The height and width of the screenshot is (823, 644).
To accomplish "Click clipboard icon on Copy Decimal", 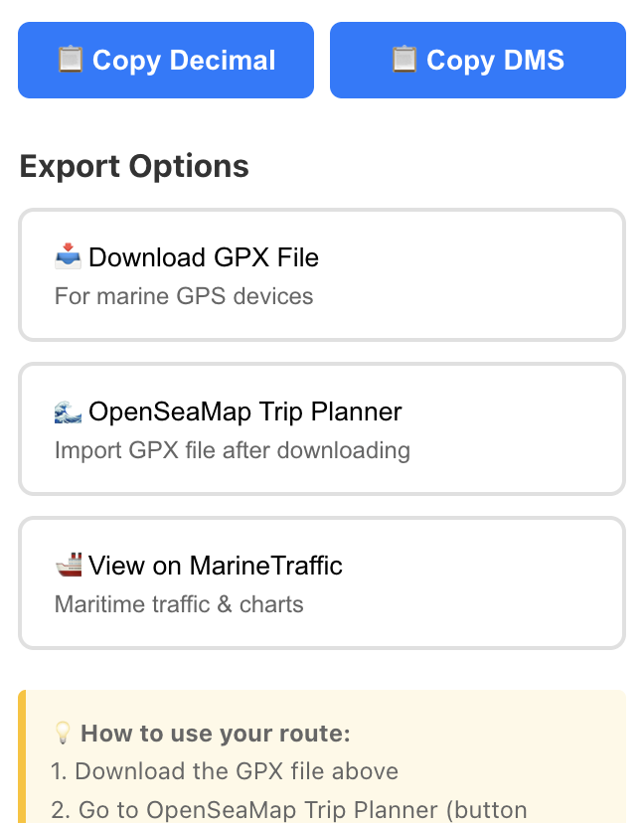I will point(71,60).
